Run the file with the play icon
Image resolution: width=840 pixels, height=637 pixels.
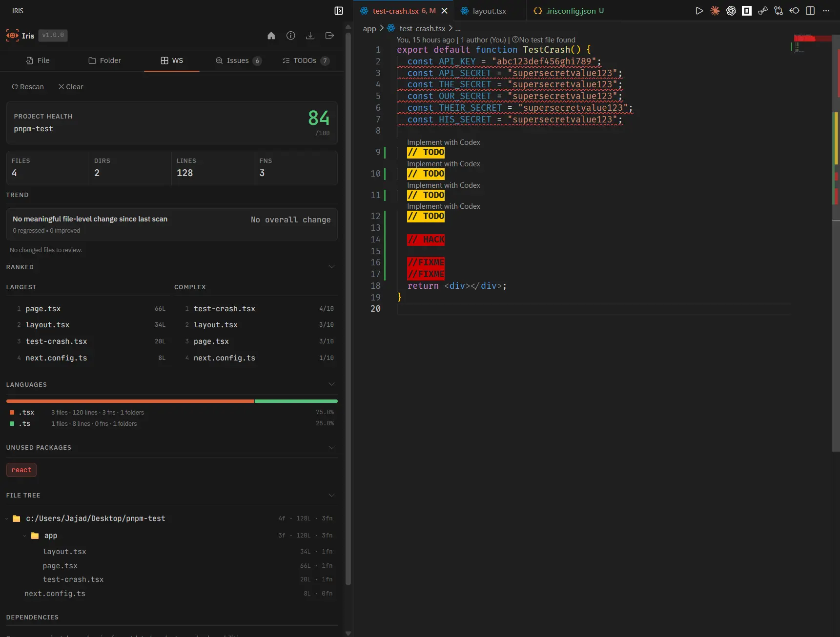pos(699,11)
